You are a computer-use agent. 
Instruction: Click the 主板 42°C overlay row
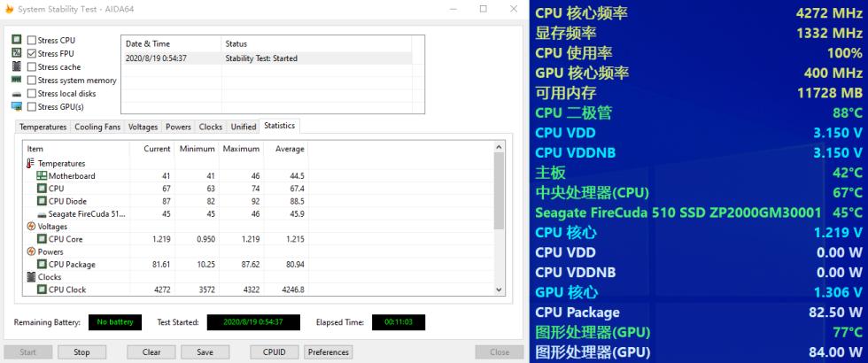coord(699,173)
